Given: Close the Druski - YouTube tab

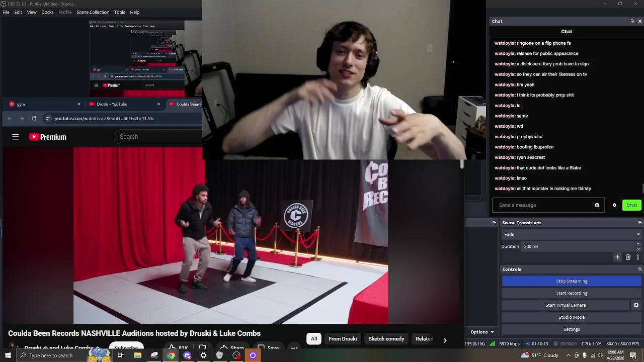Looking at the screenshot, I should (x=158, y=104).
